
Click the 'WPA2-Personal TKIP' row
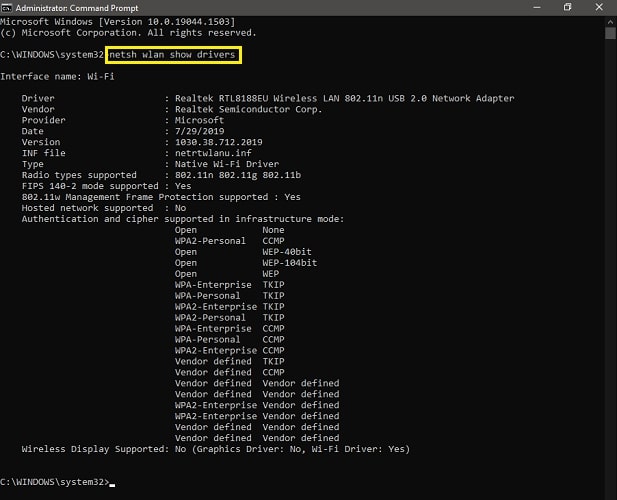tap(230, 318)
